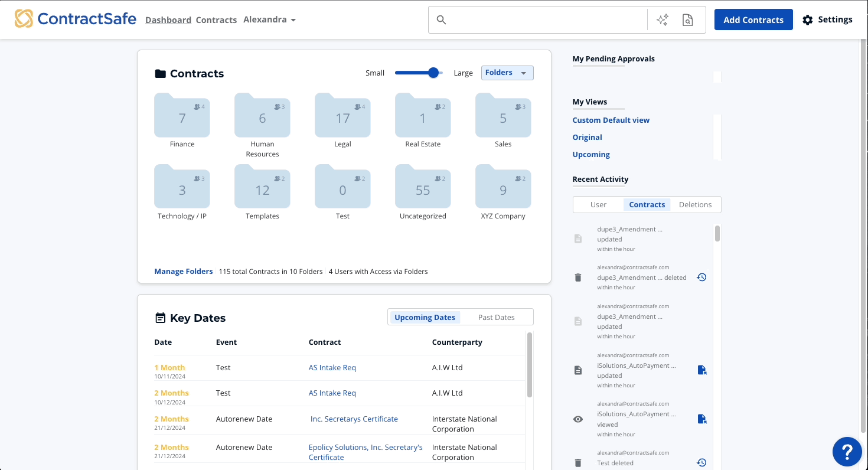Click the document search icon in search bar
The image size is (868, 470).
[x=687, y=20]
